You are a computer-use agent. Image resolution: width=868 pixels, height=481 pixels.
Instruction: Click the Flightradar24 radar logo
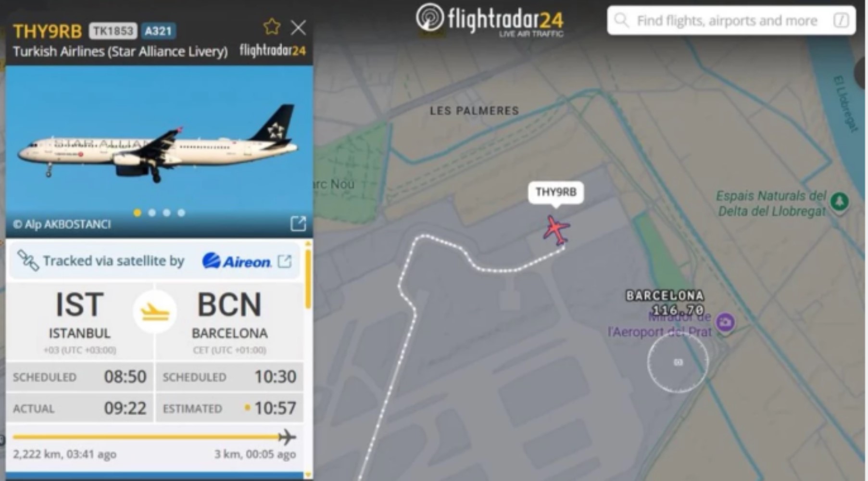(x=429, y=18)
